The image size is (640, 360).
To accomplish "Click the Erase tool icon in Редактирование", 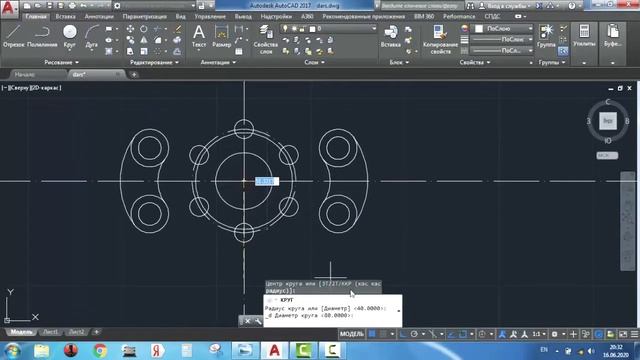I will [x=178, y=29].
